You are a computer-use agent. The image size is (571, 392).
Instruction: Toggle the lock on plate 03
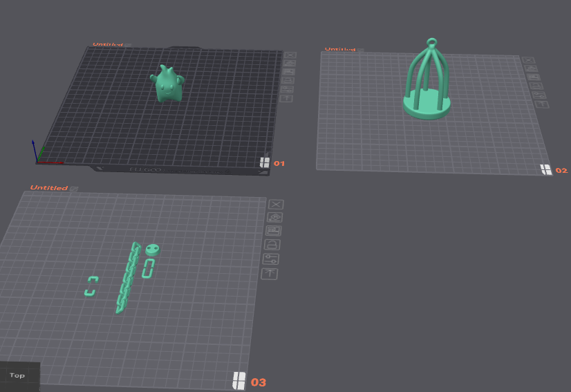pyautogui.click(x=272, y=245)
